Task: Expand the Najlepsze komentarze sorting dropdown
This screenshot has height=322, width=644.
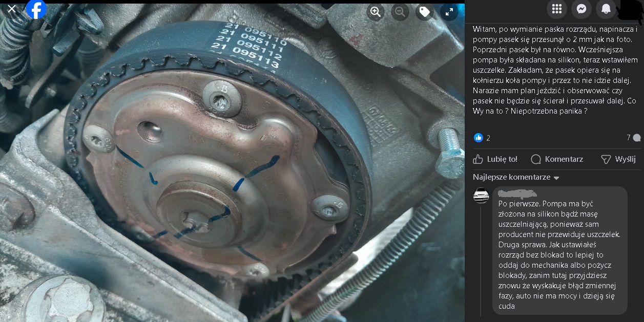Action: [516, 177]
